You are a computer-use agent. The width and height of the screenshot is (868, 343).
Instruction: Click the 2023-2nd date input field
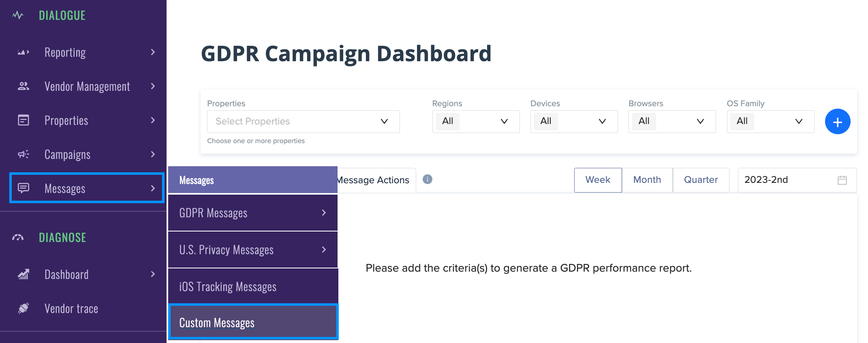(x=797, y=180)
